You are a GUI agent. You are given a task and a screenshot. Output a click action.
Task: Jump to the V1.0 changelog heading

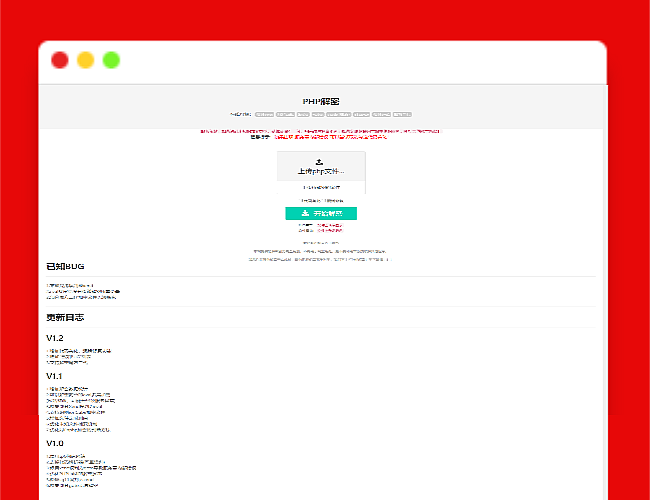pyautogui.click(x=55, y=442)
